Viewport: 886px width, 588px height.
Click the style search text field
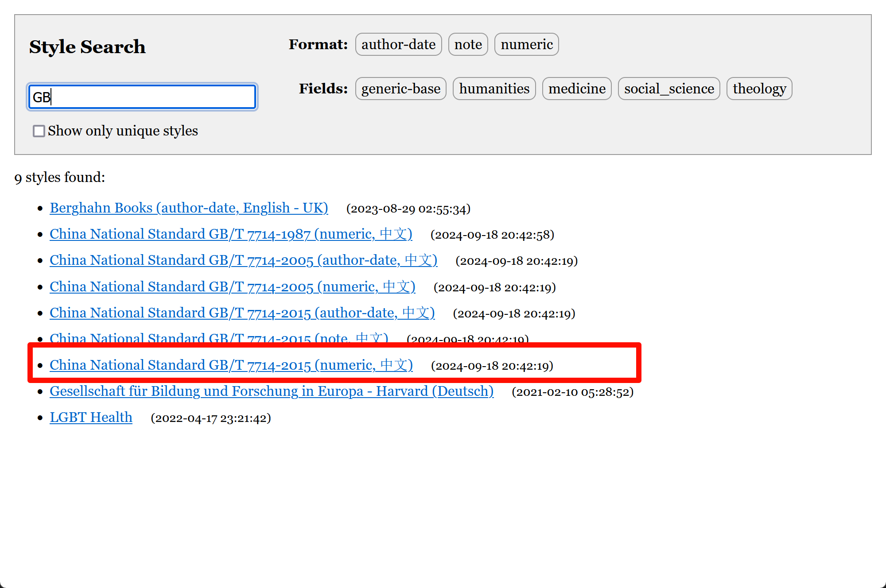[142, 97]
